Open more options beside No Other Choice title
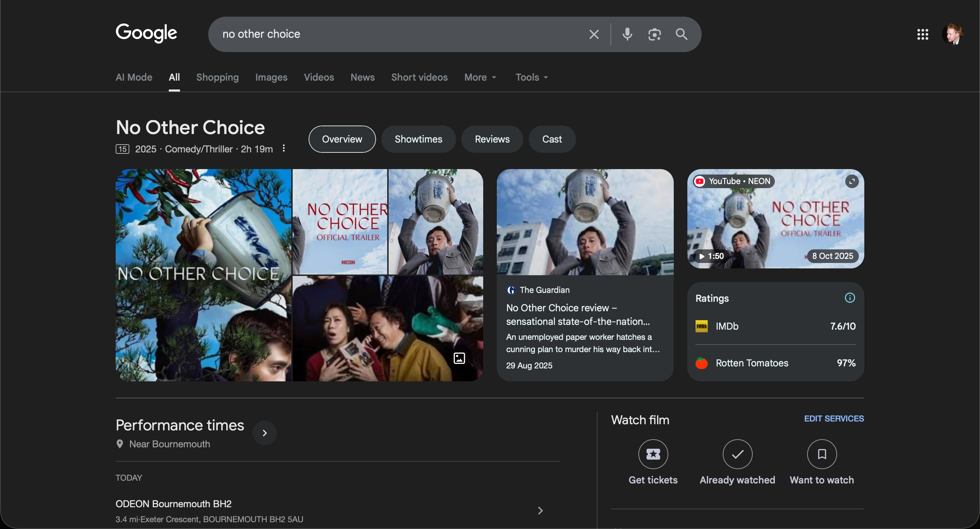The height and width of the screenshot is (529, 980). pos(284,149)
